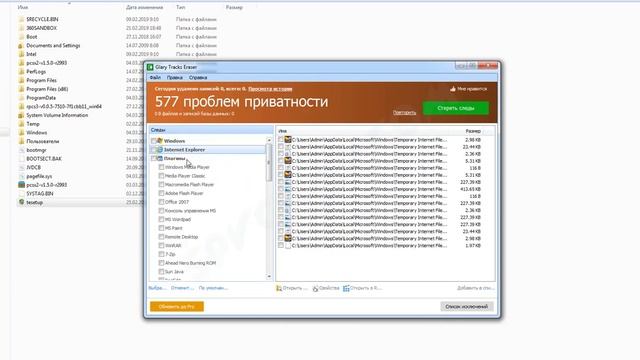Image resolution: width=640 pixels, height=360 pixels.
Task: Open the Список исключений button
Action: click(x=467, y=307)
